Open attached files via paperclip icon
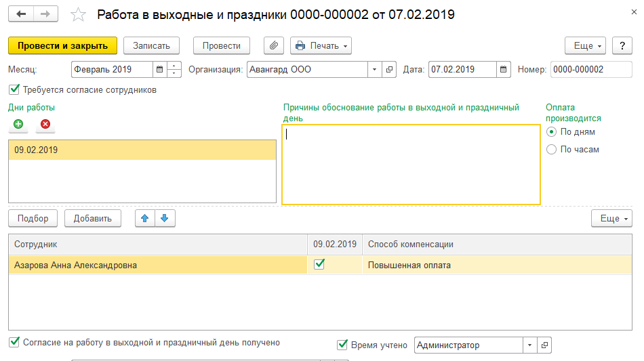This screenshot has height=361, width=644. point(274,45)
